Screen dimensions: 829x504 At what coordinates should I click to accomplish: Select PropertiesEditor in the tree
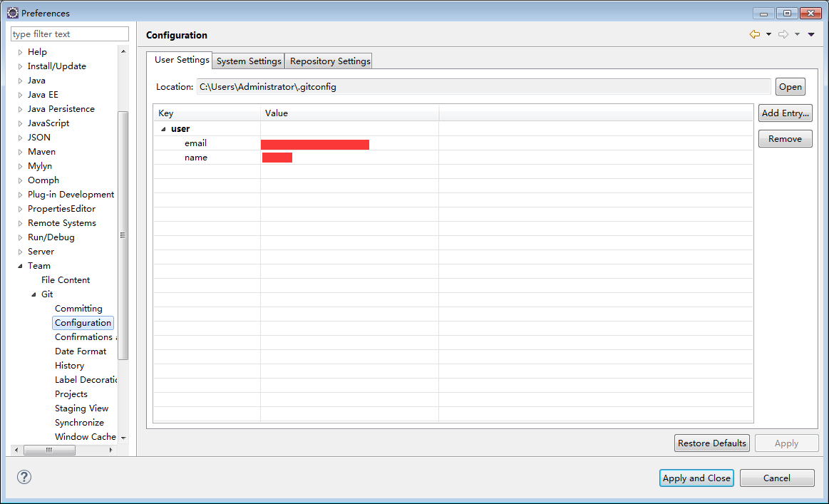tap(61, 209)
